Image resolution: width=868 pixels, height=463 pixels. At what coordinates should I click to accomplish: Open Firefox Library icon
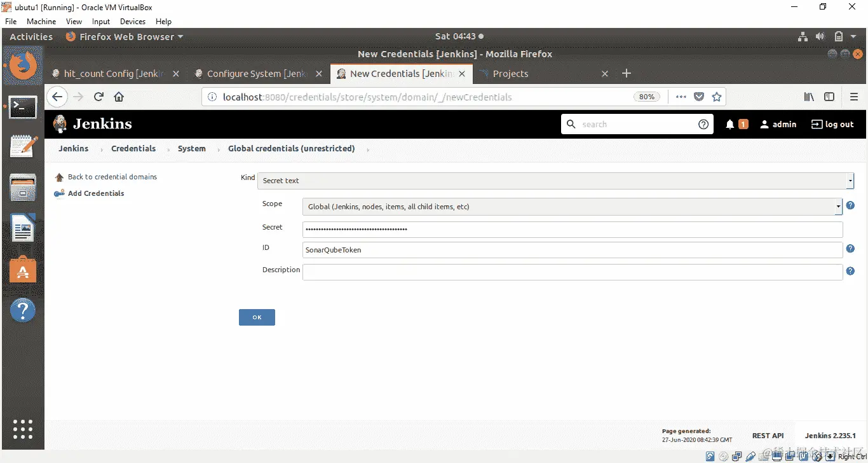coord(809,97)
